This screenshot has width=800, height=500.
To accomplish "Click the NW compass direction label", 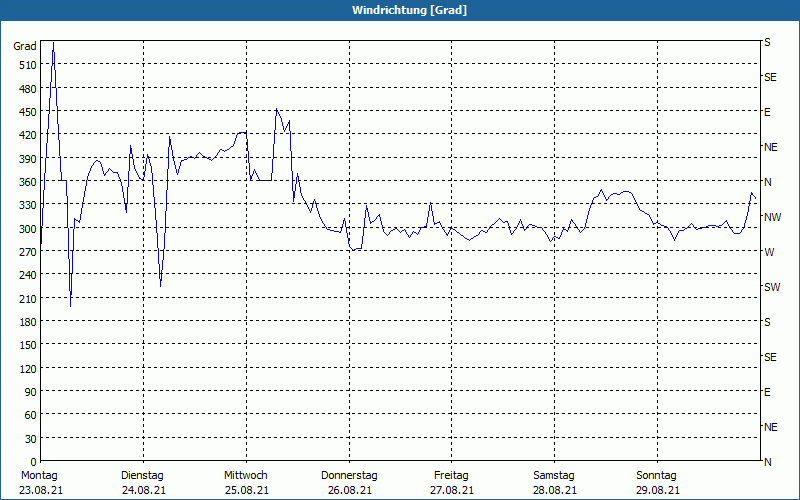I will (771, 217).
